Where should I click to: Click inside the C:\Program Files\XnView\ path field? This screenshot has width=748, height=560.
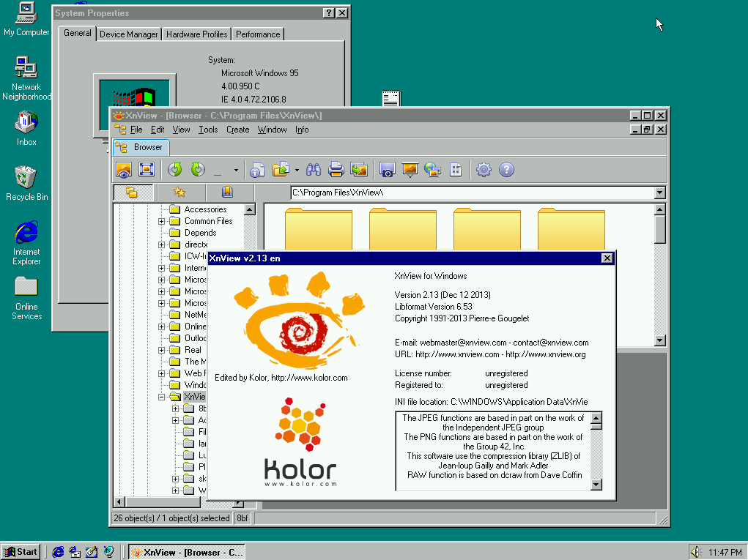click(473, 193)
